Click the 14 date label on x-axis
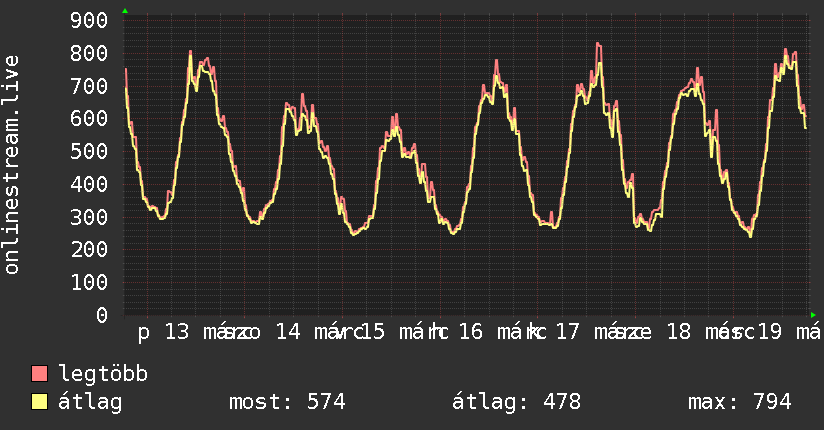Viewport: 824px width, 430px height. click(288, 332)
